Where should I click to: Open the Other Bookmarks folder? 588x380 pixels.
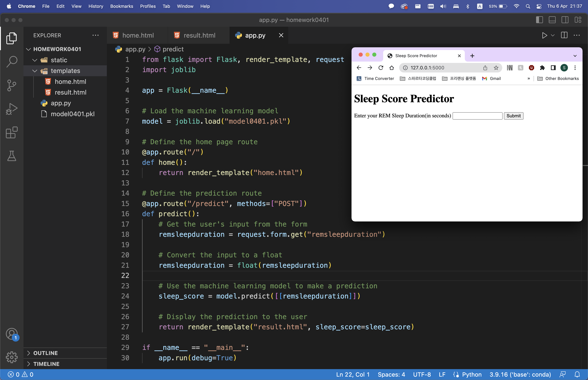558,78
